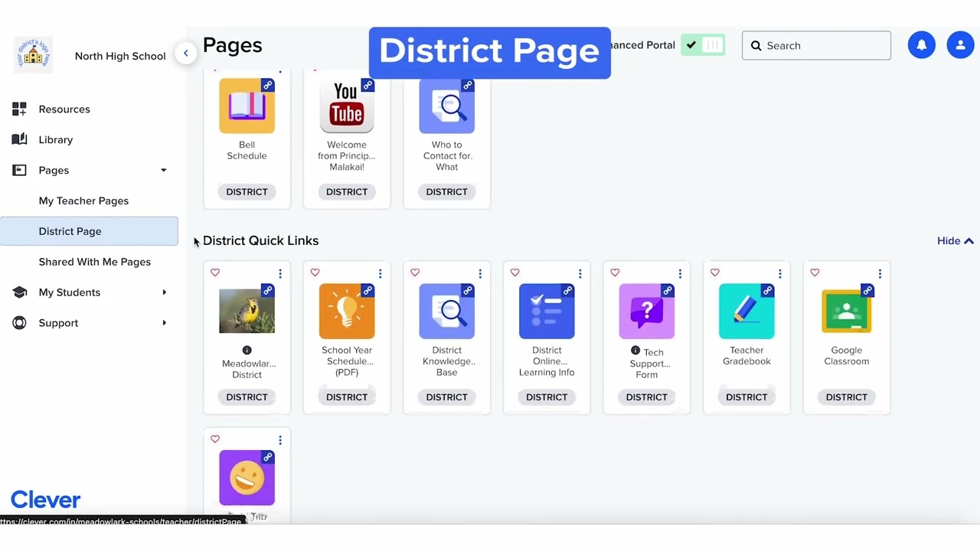980x551 pixels.
Task: Click the DISTRICT tag on Tech Support Form
Action: 646,396
